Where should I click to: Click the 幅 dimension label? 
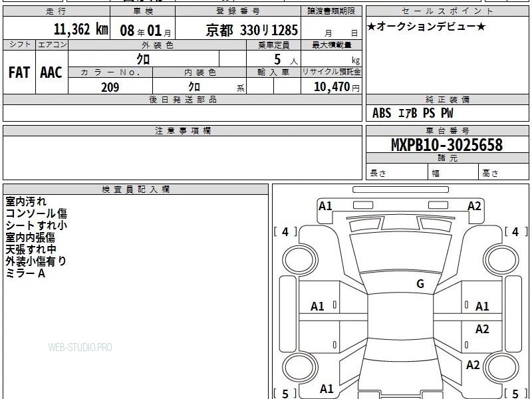436,174
